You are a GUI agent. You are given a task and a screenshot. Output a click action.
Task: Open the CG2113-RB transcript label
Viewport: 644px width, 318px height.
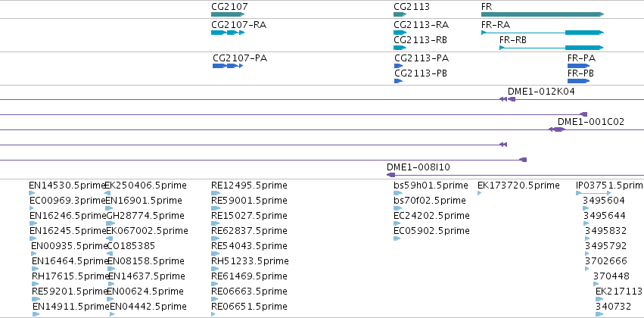(x=420, y=40)
